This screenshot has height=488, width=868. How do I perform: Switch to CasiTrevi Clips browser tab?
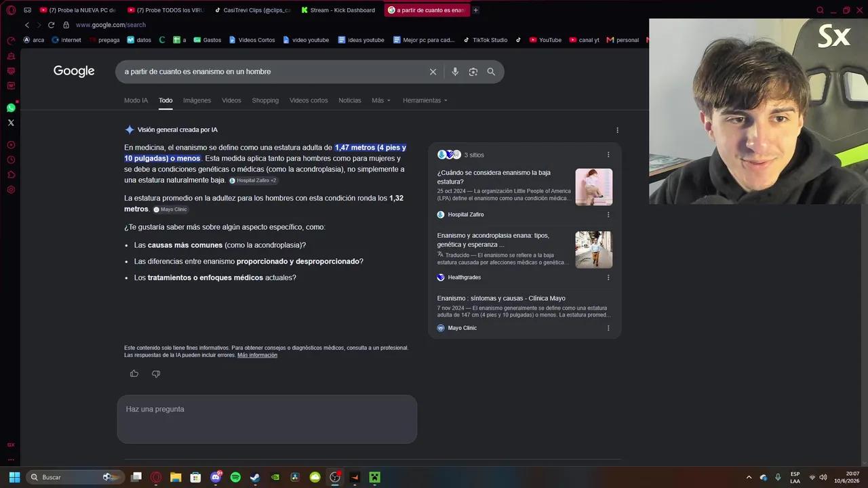pyautogui.click(x=252, y=10)
